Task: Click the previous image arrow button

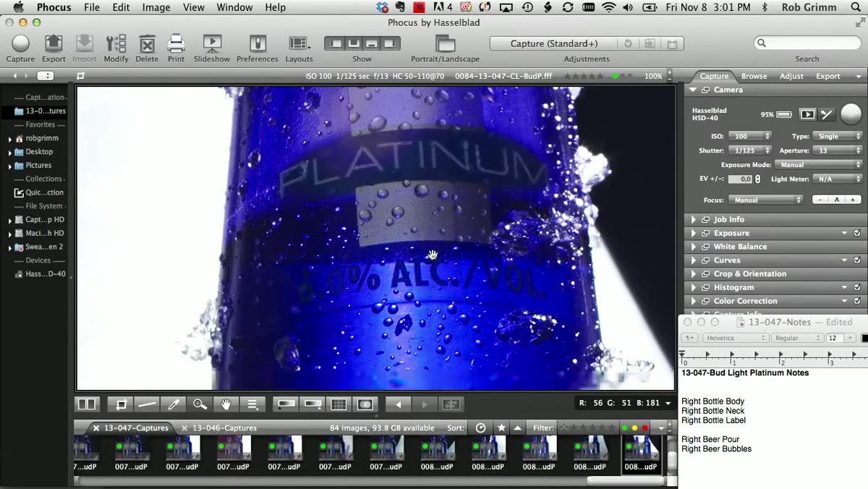Action: coord(398,404)
